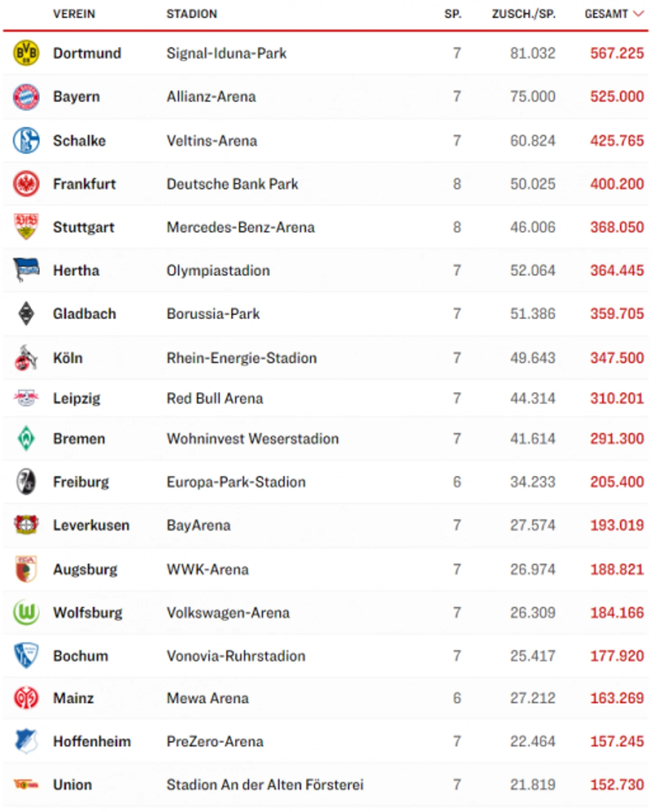659x812 pixels.
Task: Click the Bremen diamond crest
Action: tap(26, 438)
